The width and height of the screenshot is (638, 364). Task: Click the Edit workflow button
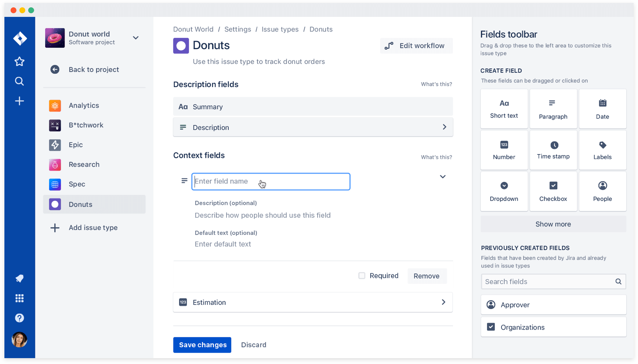click(x=416, y=46)
